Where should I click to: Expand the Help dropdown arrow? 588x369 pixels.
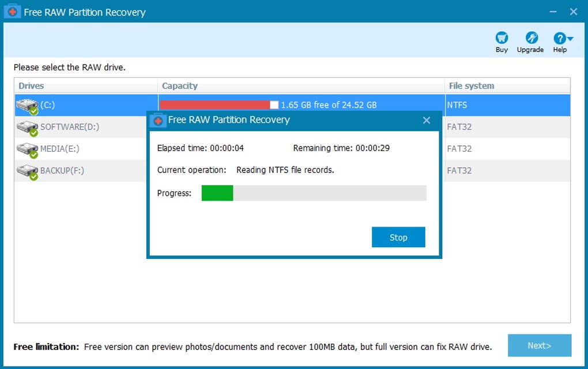tap(570, 38)
